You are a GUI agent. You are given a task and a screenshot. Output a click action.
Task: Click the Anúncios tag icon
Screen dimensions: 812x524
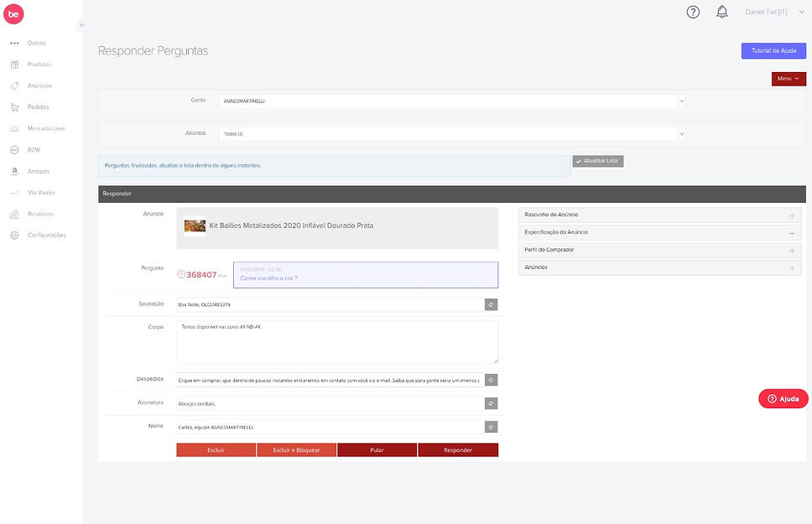coord(14,86)
